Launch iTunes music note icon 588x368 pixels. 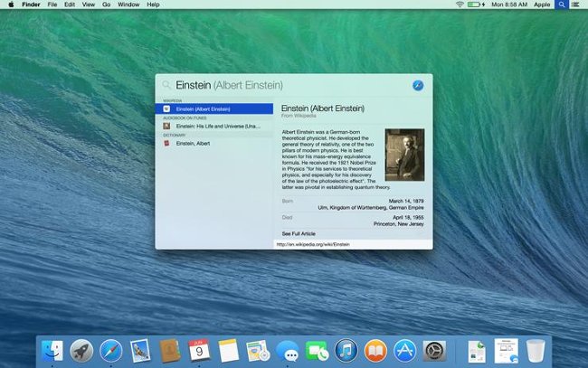[x=346, y=351]
